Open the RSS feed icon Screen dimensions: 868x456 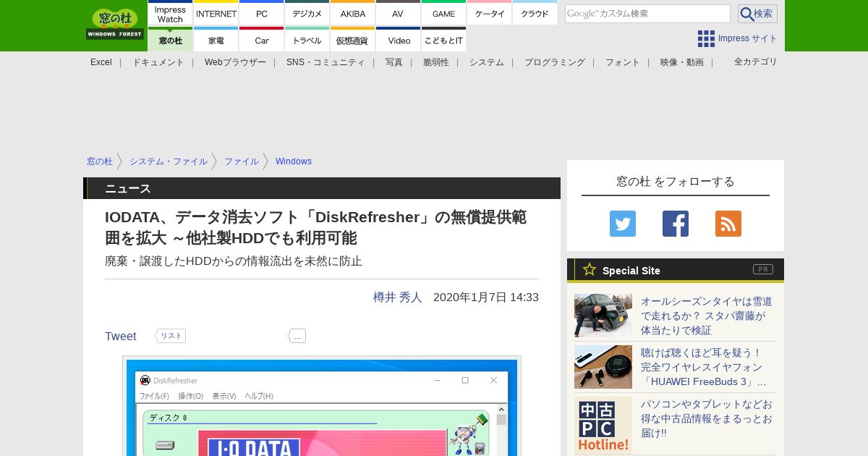point(728,224)
